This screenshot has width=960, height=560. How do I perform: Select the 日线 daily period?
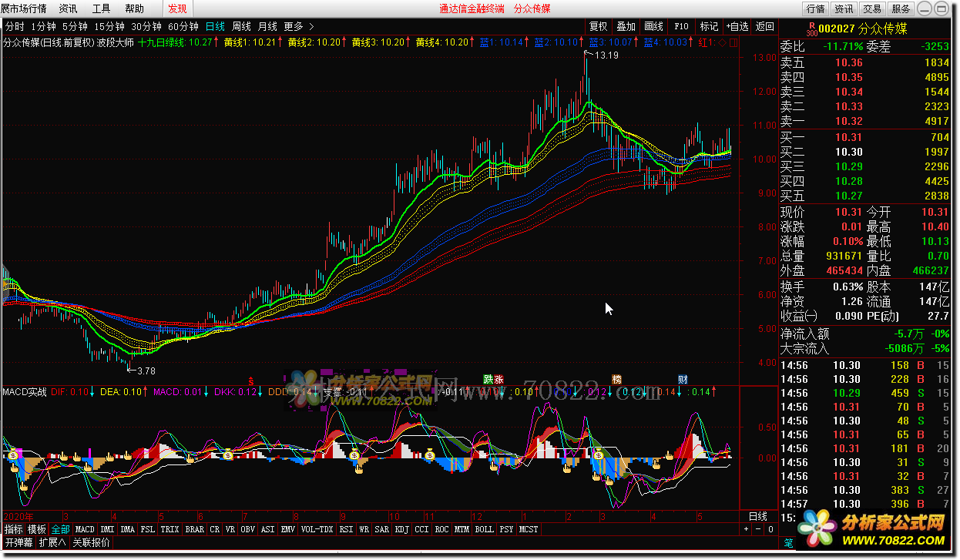point(215,26)
